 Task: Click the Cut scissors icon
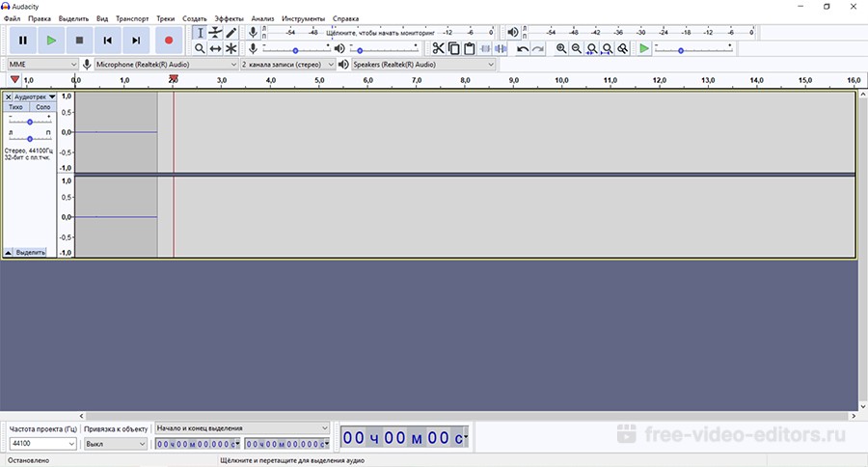point(439,49)
